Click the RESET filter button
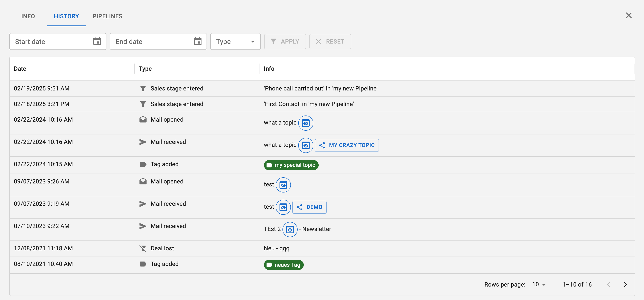The width and height of the screenshot is (644, 300). (330, 41)
